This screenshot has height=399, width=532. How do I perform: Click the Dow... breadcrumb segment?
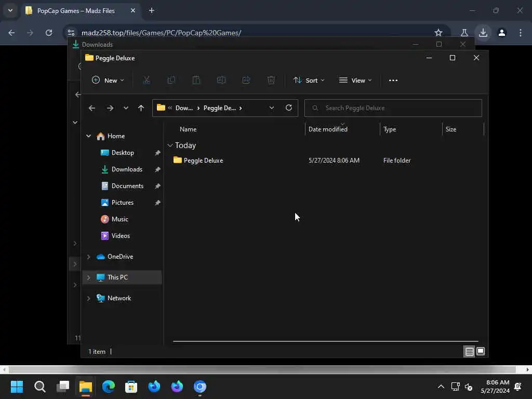(184, 108)
